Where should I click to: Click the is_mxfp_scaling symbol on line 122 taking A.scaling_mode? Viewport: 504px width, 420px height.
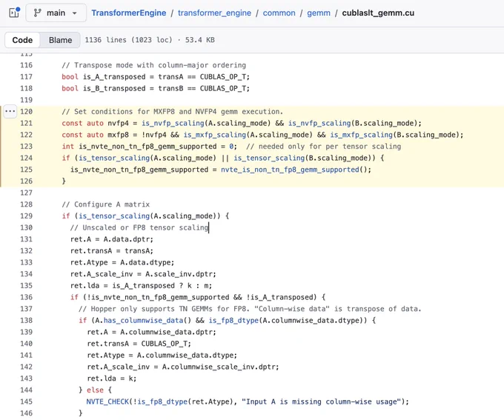tap(214, 135)
